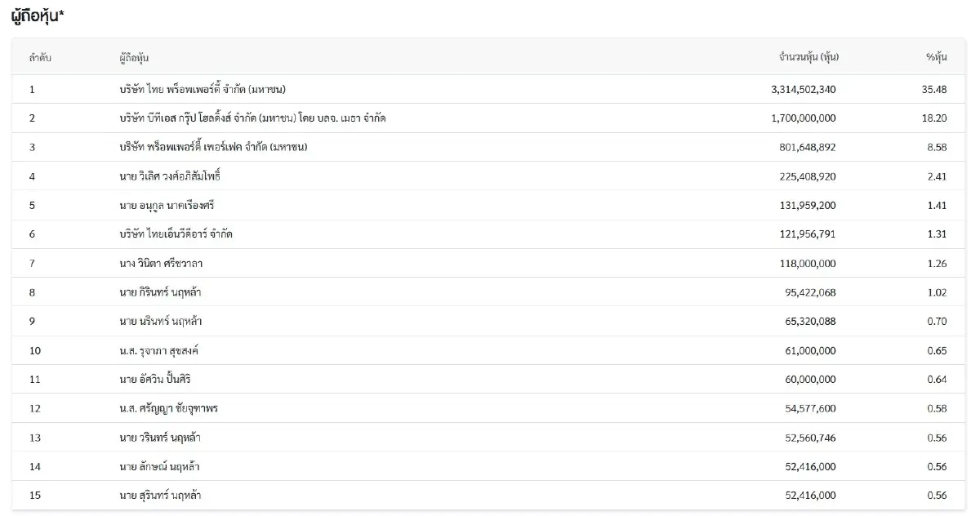Click the ลำดับ column header
The width and height of the screenshot is (980, 516).
tap(40, 58)
